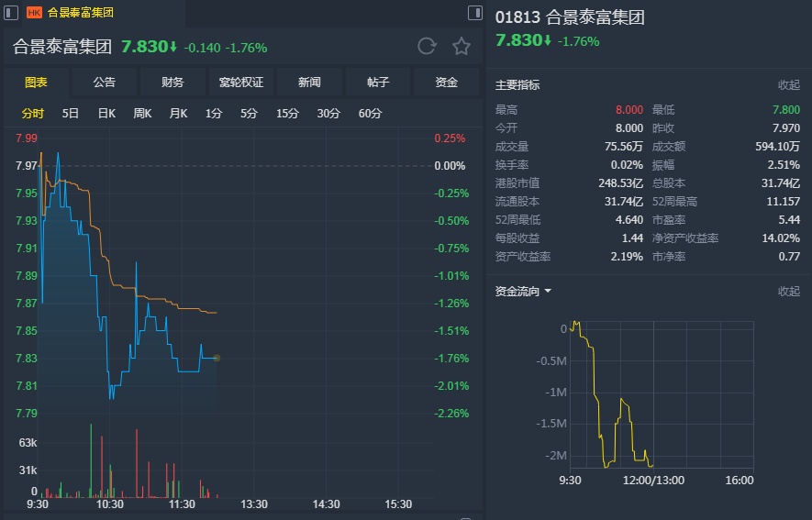Switch chart to 周K view
812x520 pixels.
click(x=142, y=114)
